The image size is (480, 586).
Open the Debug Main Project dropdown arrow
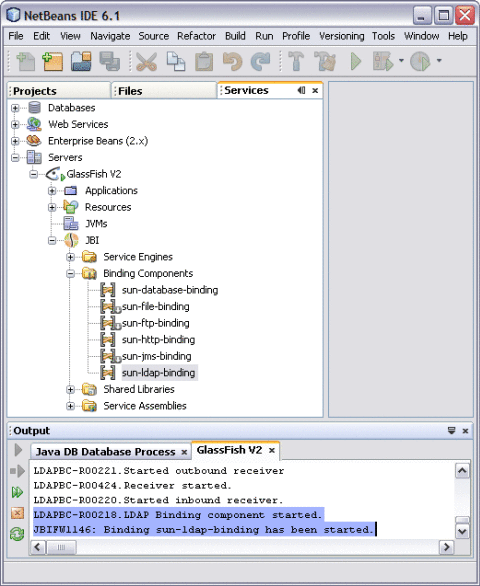[401, 60]
